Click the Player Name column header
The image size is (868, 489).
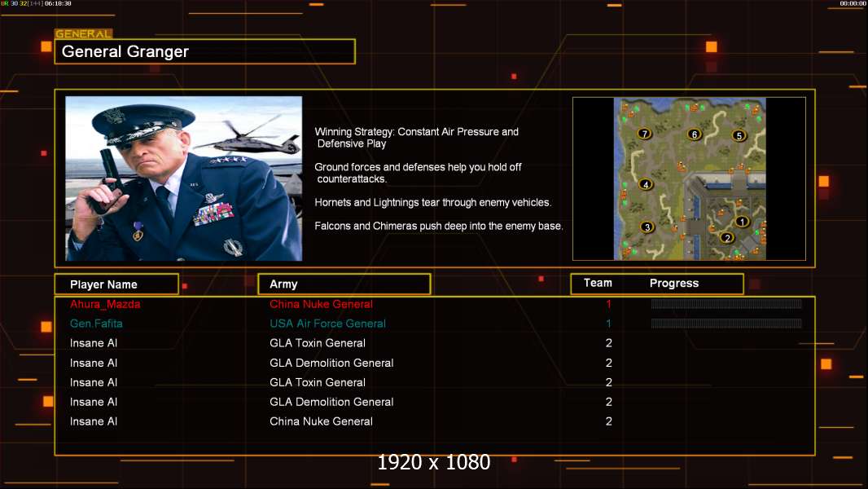pyautogui.click(x=116, y=284)
